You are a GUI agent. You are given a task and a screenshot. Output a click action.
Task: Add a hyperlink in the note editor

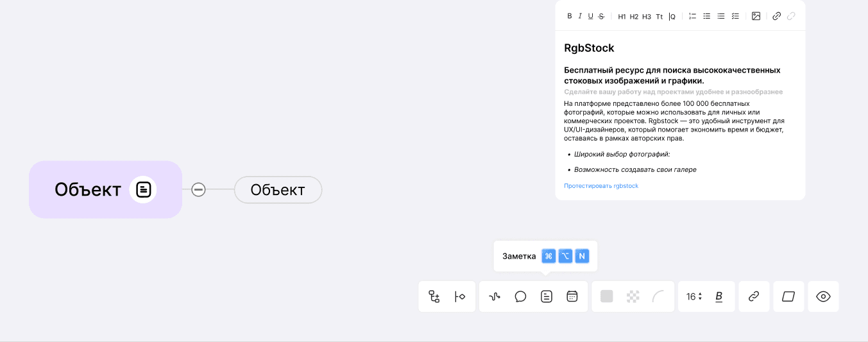click(776, 16)
